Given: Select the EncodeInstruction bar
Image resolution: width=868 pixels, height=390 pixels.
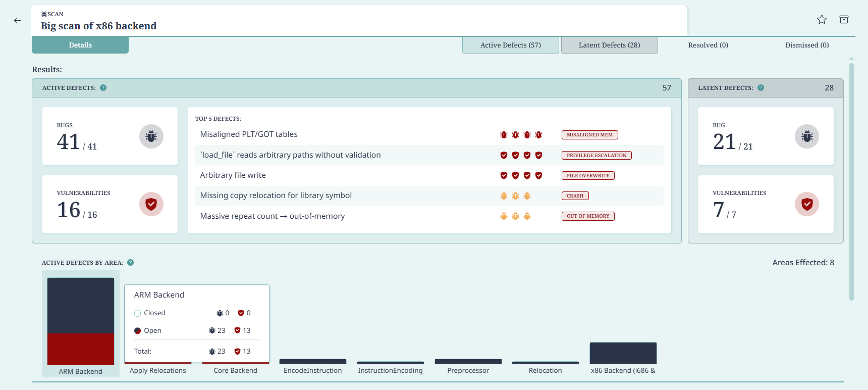Looking at the screenshot, I should coord(313,361).
